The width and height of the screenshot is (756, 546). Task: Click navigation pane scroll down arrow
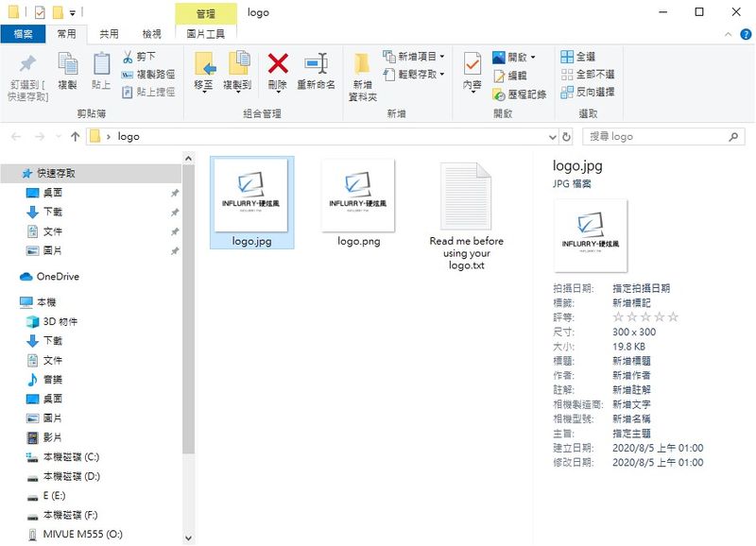click(x=188, y=537)
